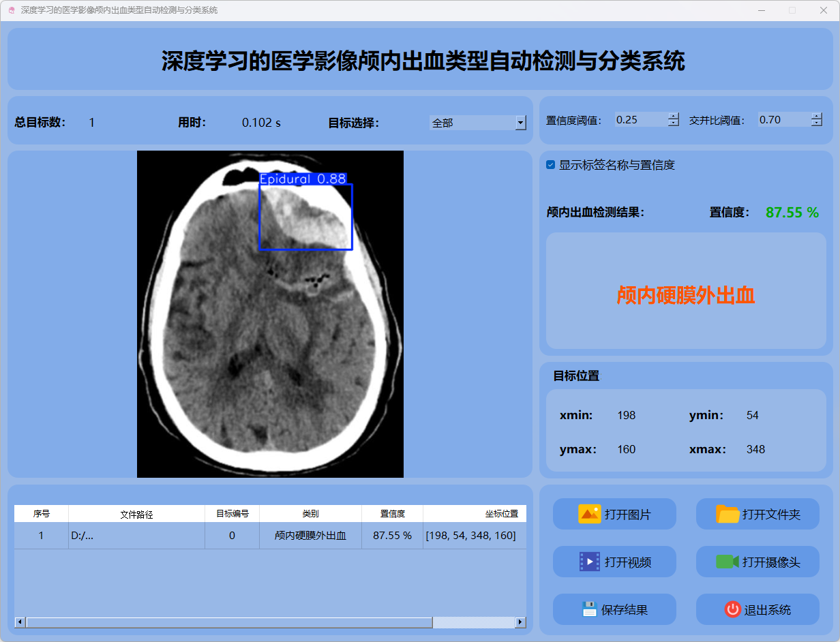Click the row number cell 1 in table
Viewport: 840px width, 642px height.
pyautogui.click(x=42, y=536)
